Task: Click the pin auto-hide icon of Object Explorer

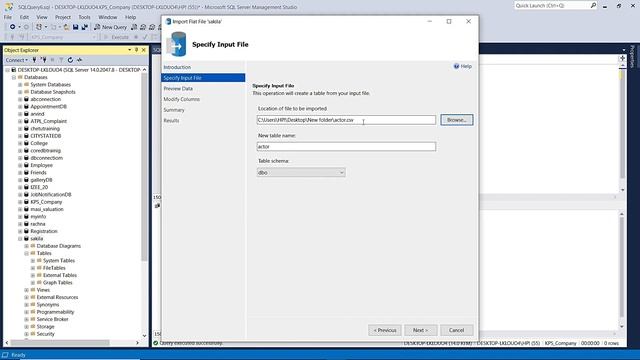Action: (136, 50)
